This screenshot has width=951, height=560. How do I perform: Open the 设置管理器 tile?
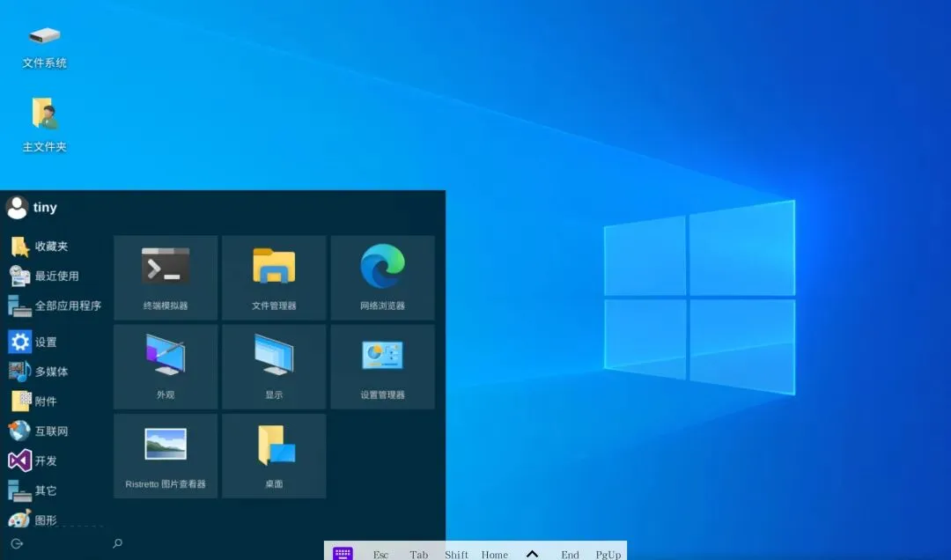click(x=383, y=367)
